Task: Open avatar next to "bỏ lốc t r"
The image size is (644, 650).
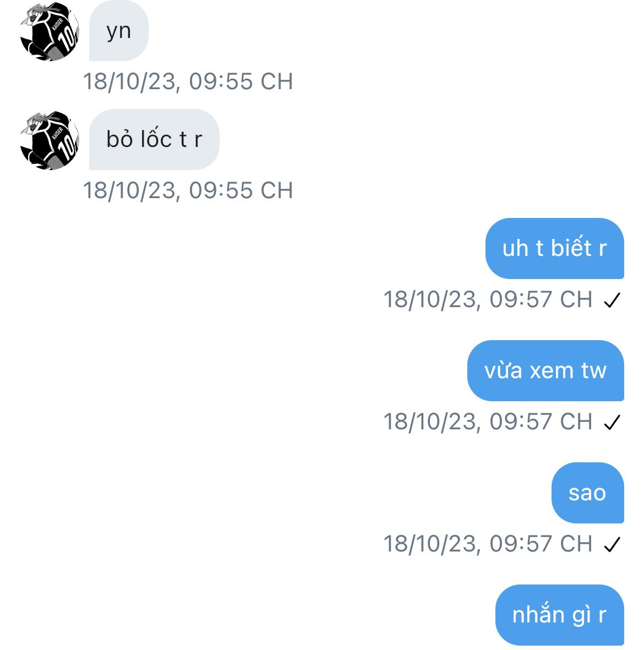Action: (x=50, y=140)
